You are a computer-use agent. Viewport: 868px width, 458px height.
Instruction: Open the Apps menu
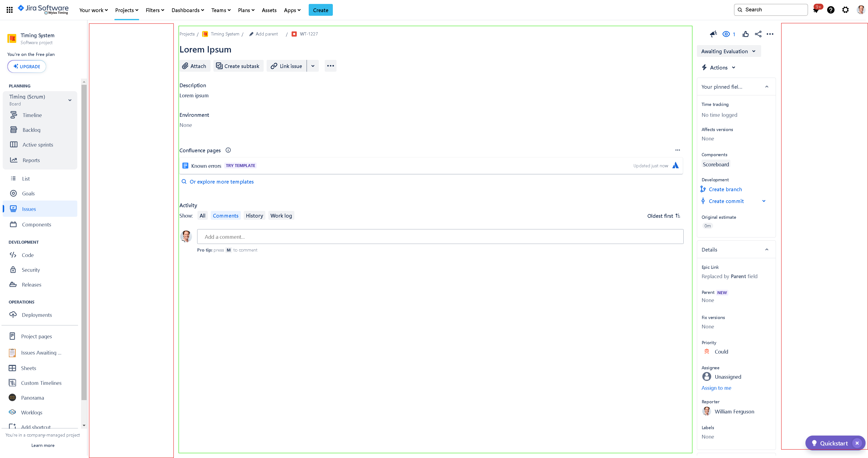[x=292, y=10]
